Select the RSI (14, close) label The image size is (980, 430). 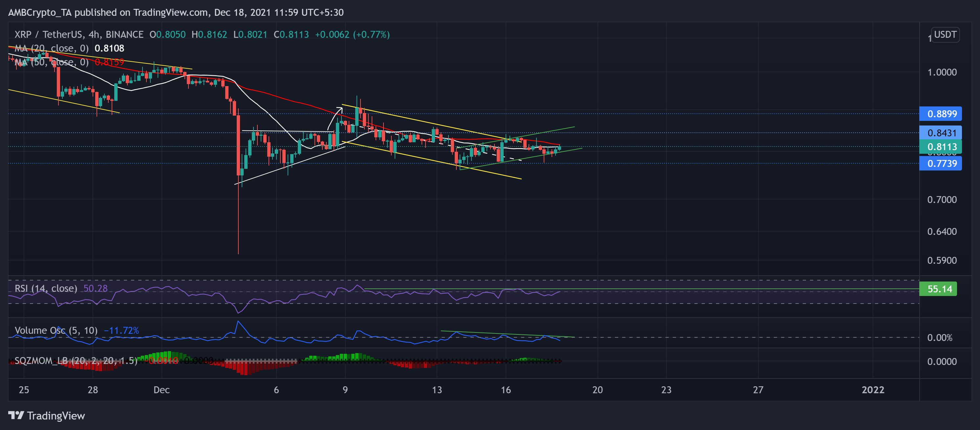(46, 288)
